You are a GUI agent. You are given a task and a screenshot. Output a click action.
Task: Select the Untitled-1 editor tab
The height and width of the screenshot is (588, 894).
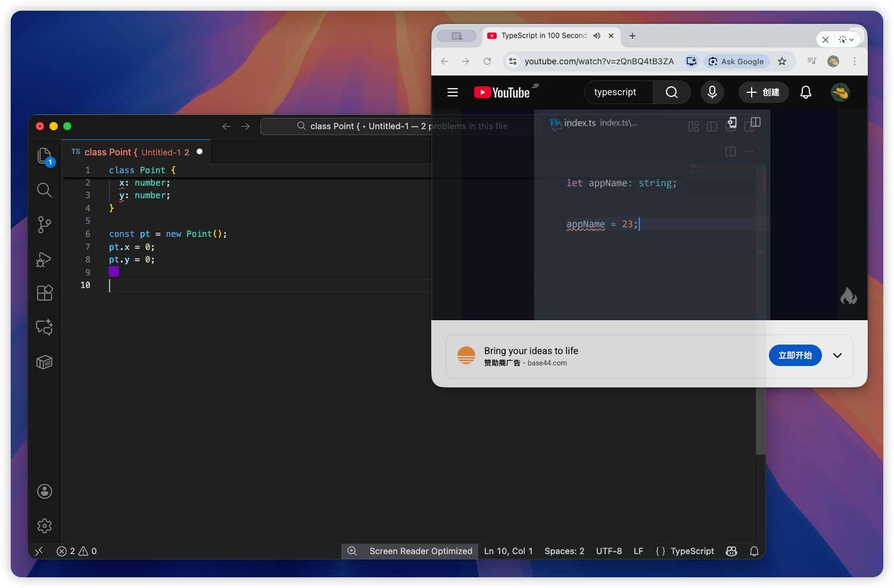point(135,152)
